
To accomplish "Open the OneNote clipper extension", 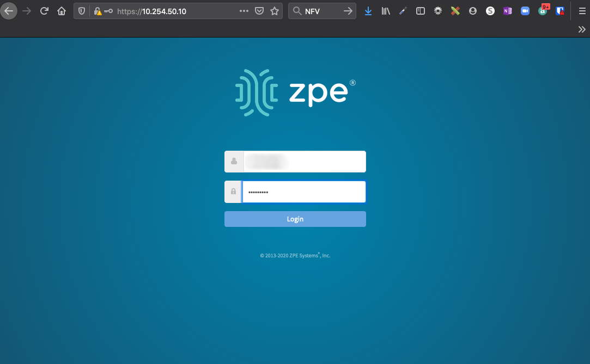I will (508, 11).
